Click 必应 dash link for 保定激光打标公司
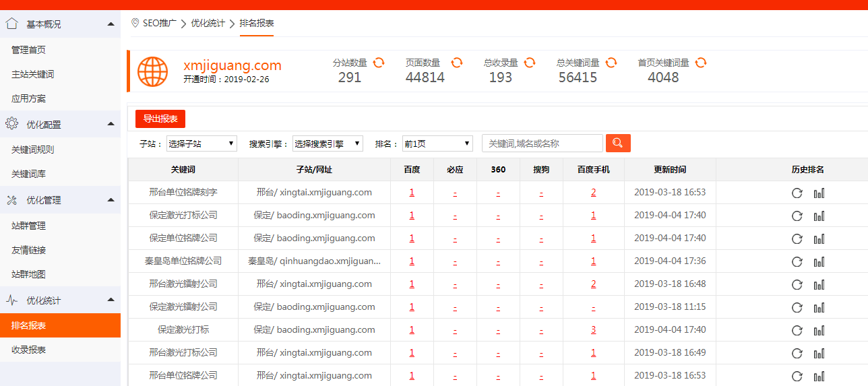The image size is (868, 386). tap(455, 216)
